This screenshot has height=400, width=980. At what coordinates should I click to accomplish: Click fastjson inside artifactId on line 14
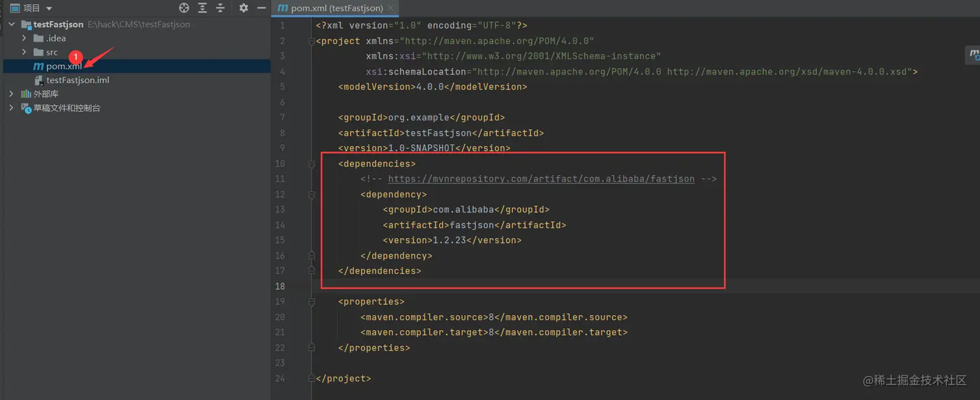471,225
